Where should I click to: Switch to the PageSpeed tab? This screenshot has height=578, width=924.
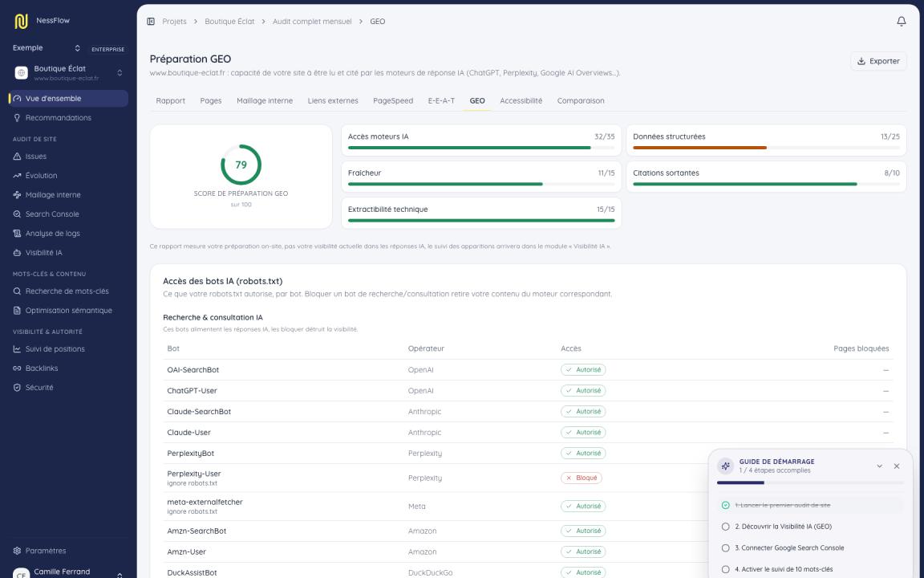pyautogui.click(x=393, y=101)
